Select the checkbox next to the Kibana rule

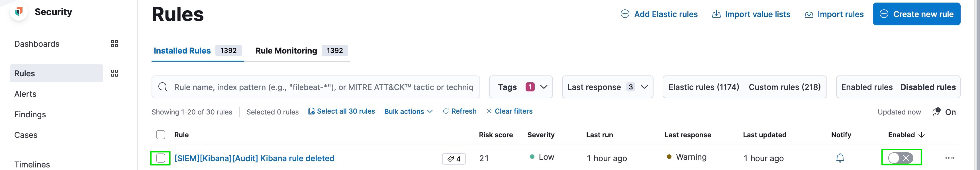click(161, 158)
